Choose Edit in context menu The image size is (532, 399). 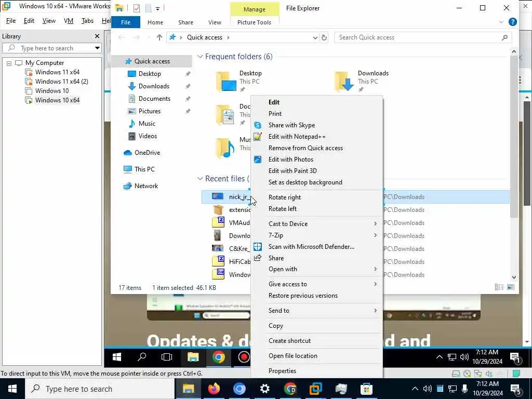[x=274, y=102]
